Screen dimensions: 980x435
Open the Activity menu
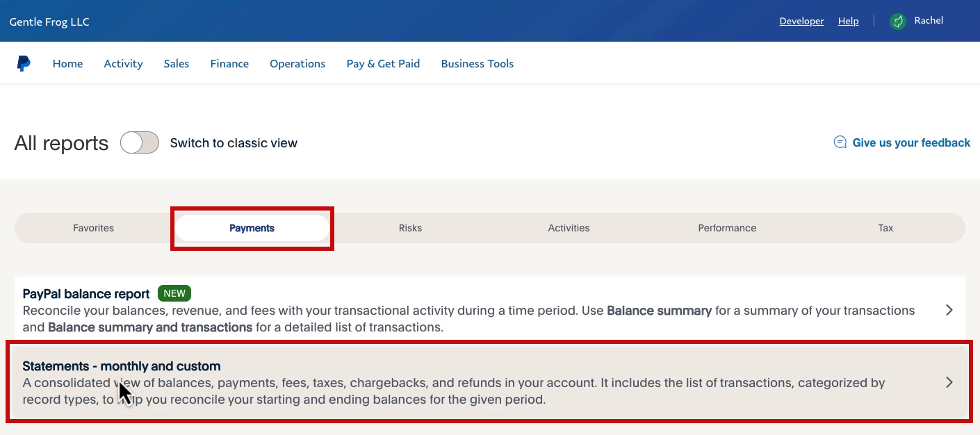123,64
